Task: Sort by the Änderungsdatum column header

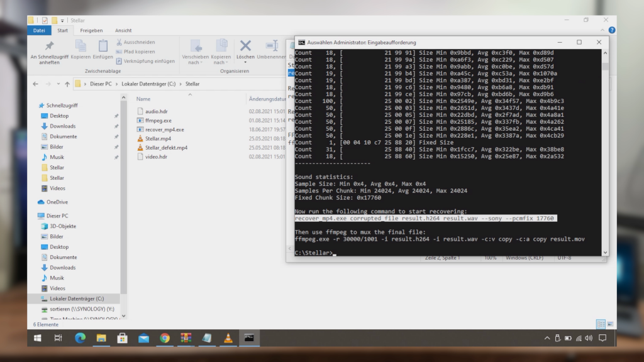Action: coord(267,99)
